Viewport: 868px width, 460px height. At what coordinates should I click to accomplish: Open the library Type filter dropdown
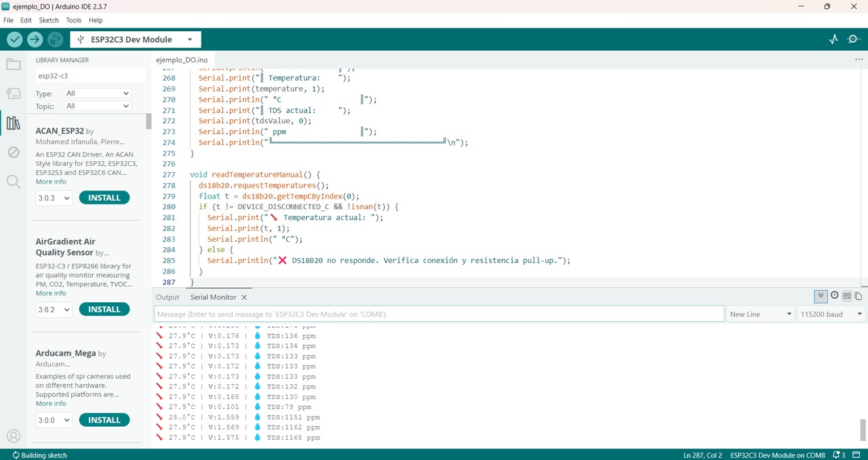pos(97,93)
